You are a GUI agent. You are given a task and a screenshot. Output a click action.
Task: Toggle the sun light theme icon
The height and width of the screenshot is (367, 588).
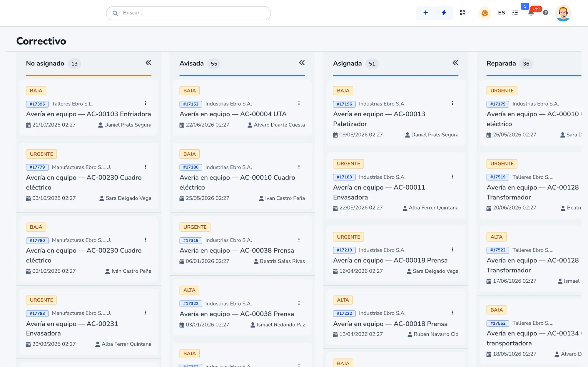(485, 13)
